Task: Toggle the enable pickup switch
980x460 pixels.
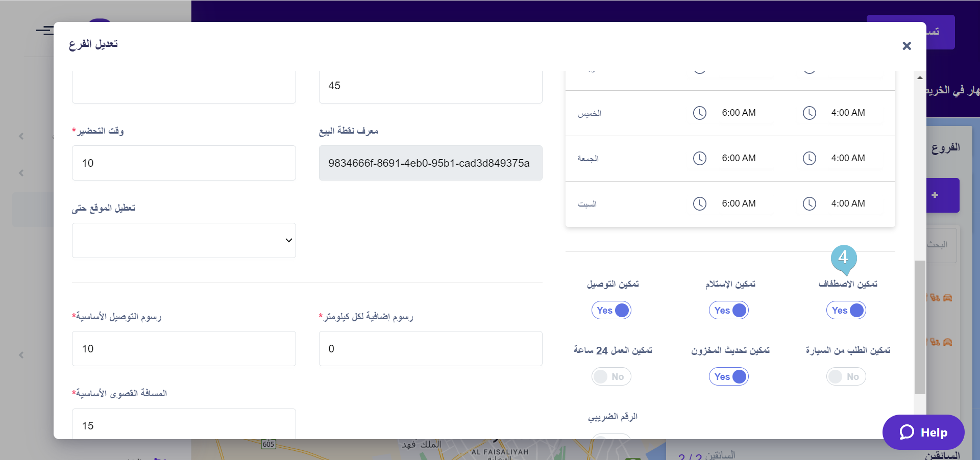Action: (729, 310)
